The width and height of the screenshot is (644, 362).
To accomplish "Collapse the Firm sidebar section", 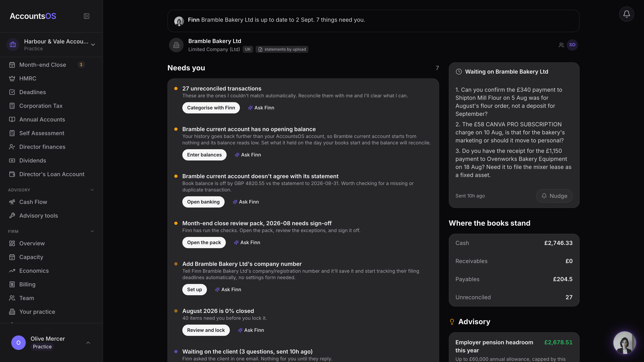I will coord(92,231).
